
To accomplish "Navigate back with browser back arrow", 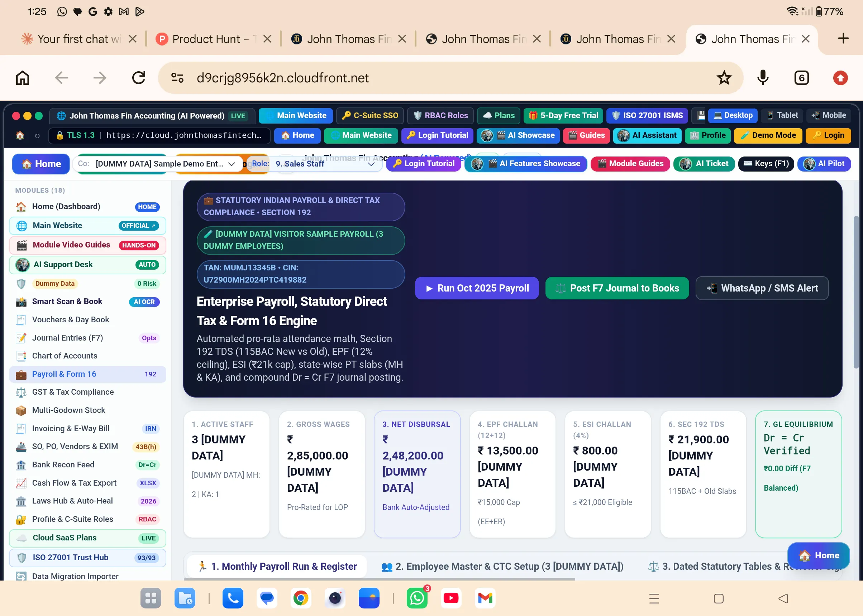I will (62, 78).
